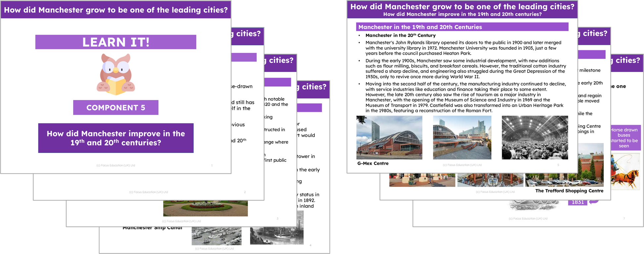Open the black-and-white crowd photo
The height and width of the screenshot is (254, 644).
point(535,137)
